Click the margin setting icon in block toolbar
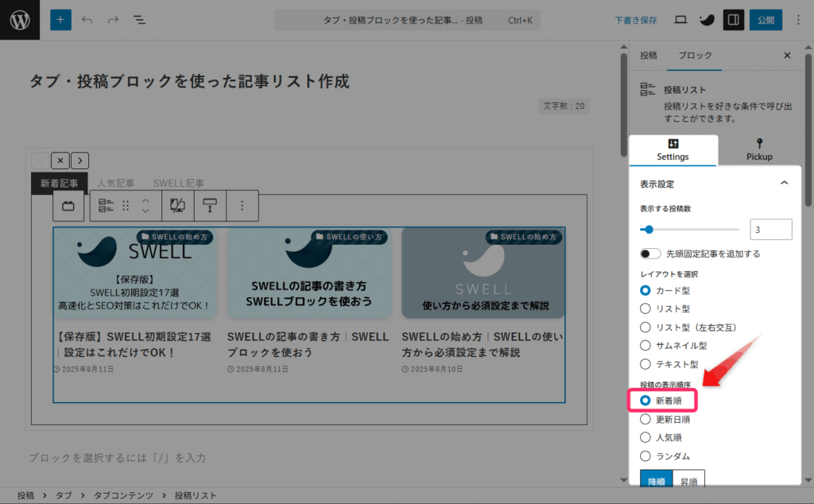Screen dimensions: 814x504 pyautogui.click(x=210, y=206)
